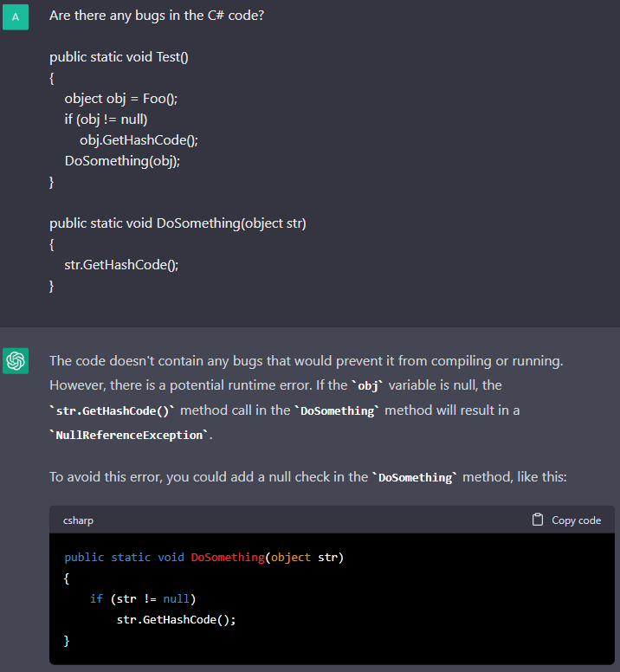620x672 pixels.
Task: Click the csharp language label
Action: (x=79, y=520)
